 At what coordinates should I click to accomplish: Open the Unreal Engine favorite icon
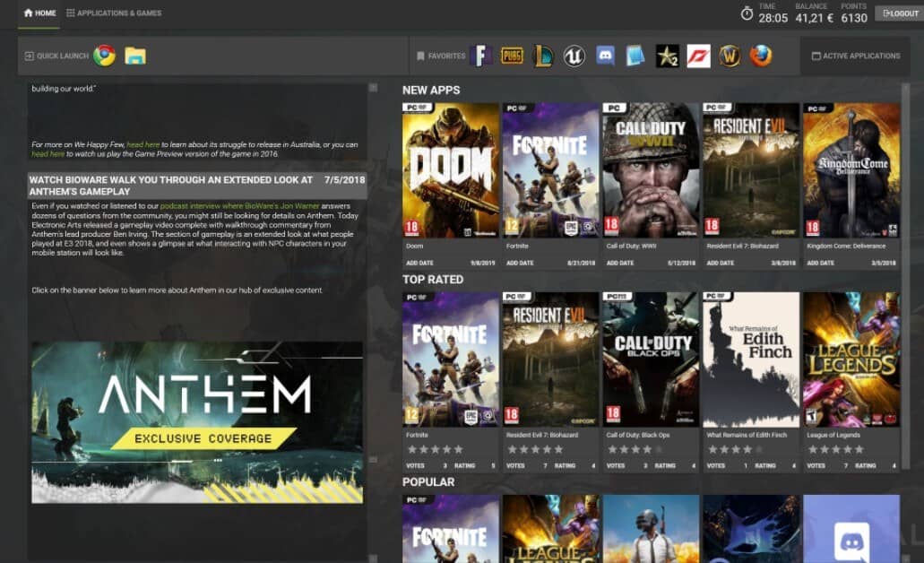tap(574, 56)
